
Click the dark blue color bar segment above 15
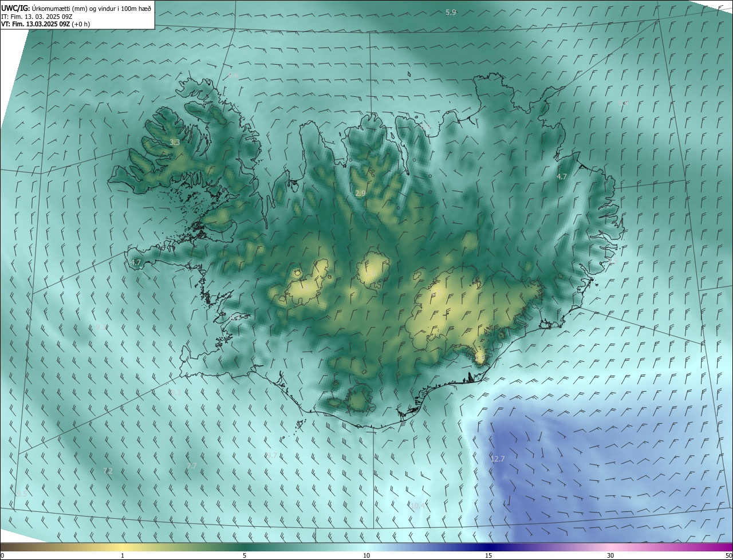[x=488, y=547]
